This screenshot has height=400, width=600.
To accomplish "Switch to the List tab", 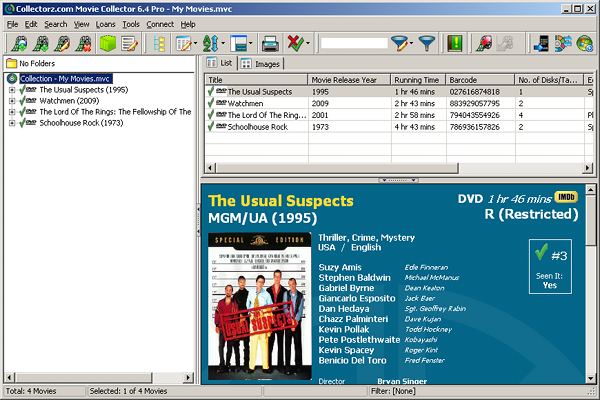I will [220, 63].
